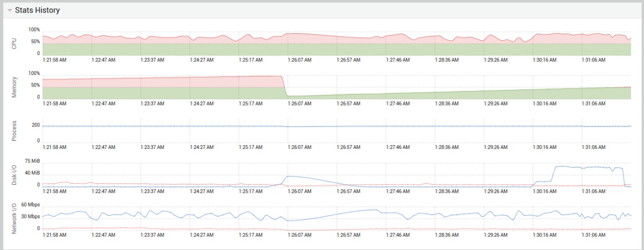
Task: Click the 50% value on CPU chart
Action: [x=35, y=42]
